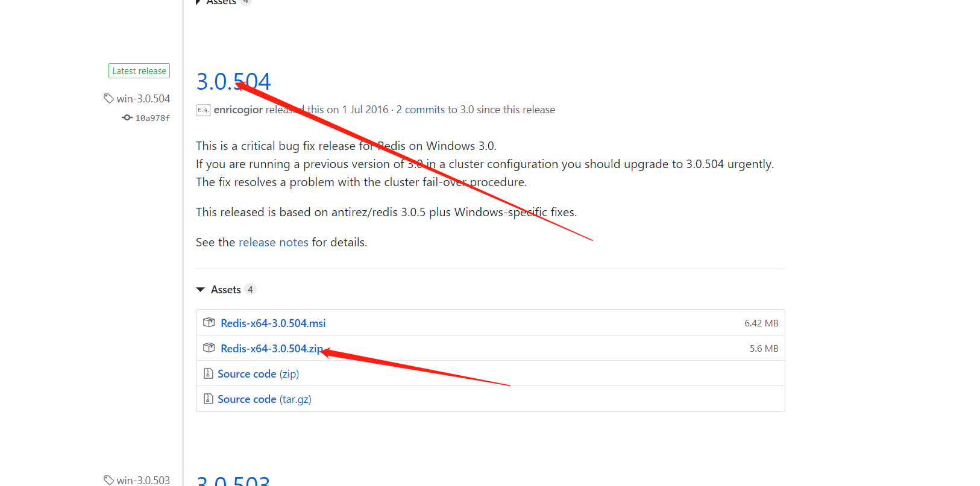This screenshot has width=980, height=486.
Task: Click the 5.6 MB size text
Action: [x=764, y=349]
